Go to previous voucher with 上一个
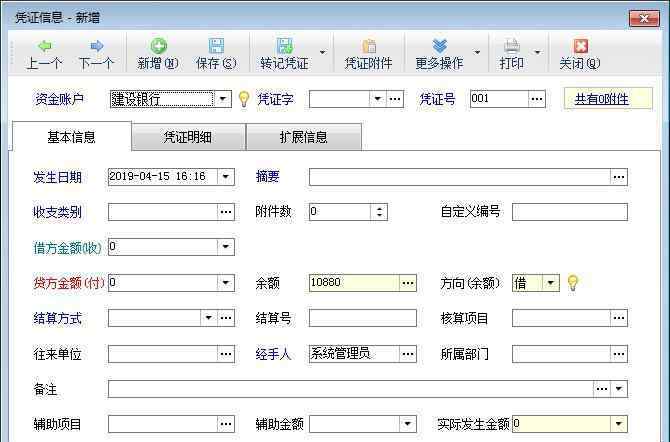This screenshot has height=442, width=670. click(x=44, y=54)
